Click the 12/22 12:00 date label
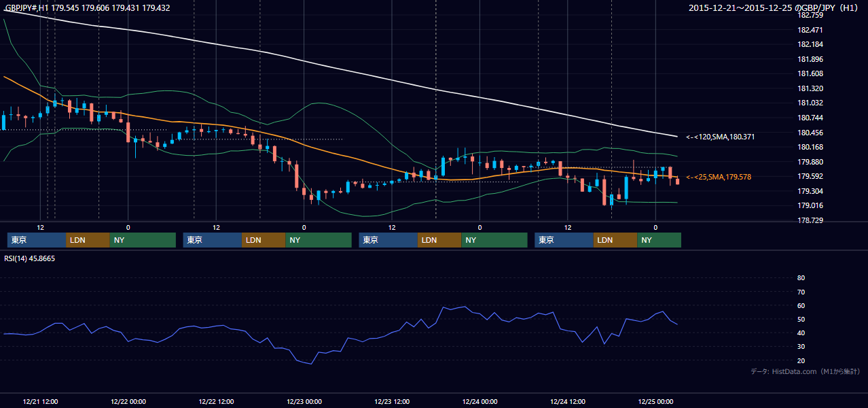868x408 pixels. click(x=216, y=401)
